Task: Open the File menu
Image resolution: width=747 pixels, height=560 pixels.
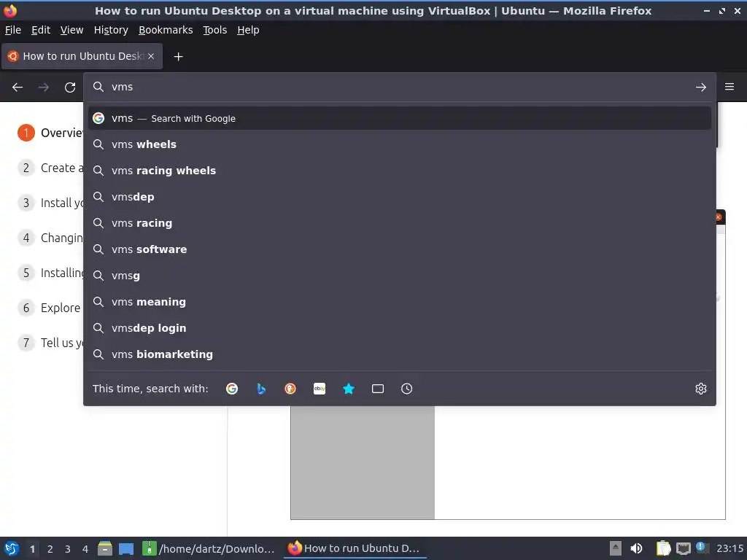Action: pyautogui.click(x=13, y=30)
